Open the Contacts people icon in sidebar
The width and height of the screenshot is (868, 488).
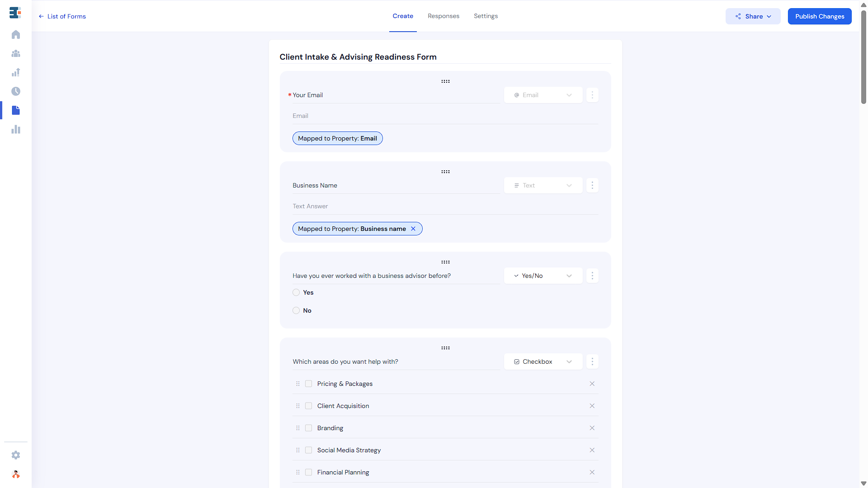point(16,54)
